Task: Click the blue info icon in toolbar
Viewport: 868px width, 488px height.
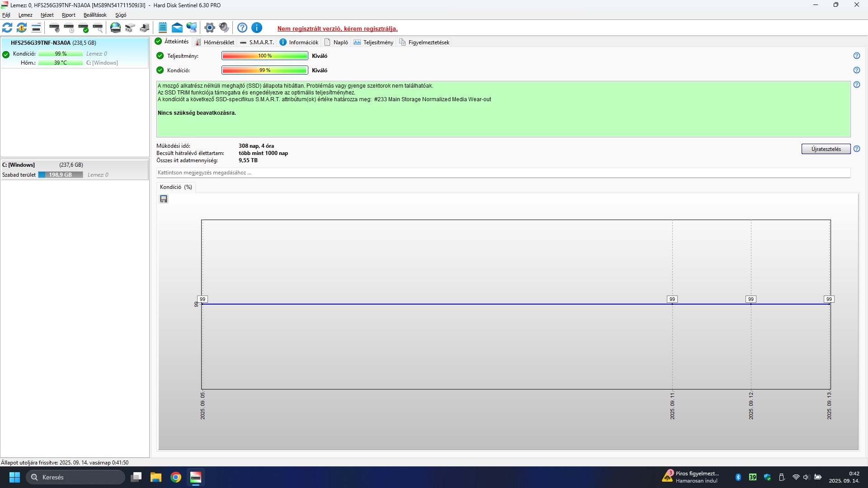Action: pos(257,28)
